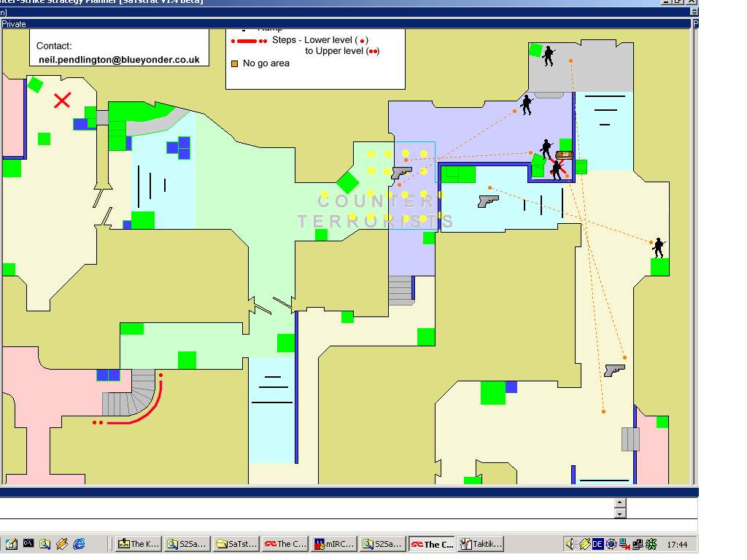Screen dimensions: 747x560
Task: Open the neil.pendlington@blueyonder.co.uk contact address
Action: [x=119, y=60]
